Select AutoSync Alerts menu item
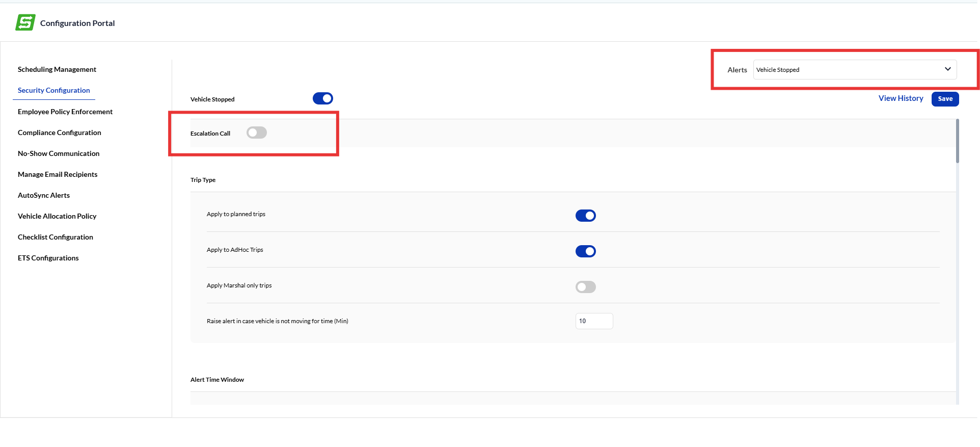The image size is (980, 447). 44,195
